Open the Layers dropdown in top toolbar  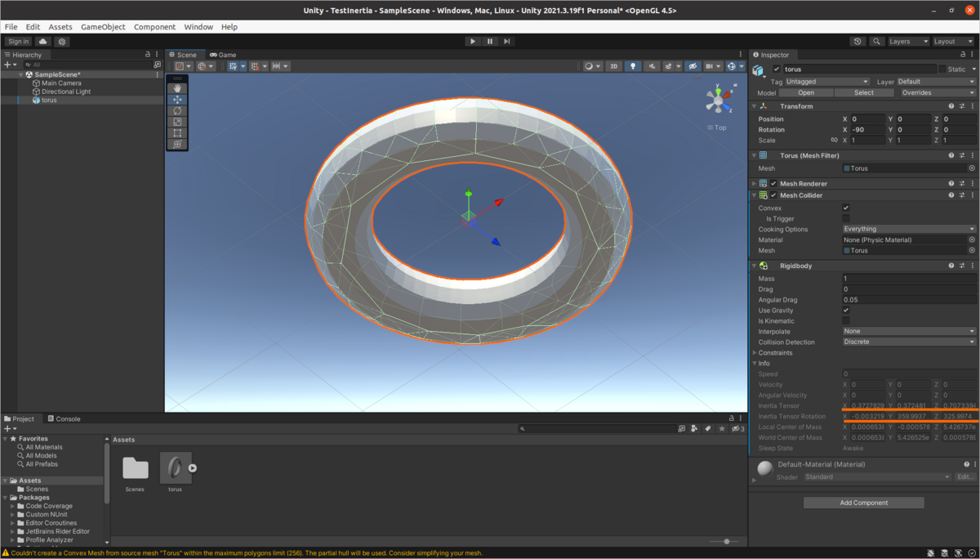click(x=908, y=42)
